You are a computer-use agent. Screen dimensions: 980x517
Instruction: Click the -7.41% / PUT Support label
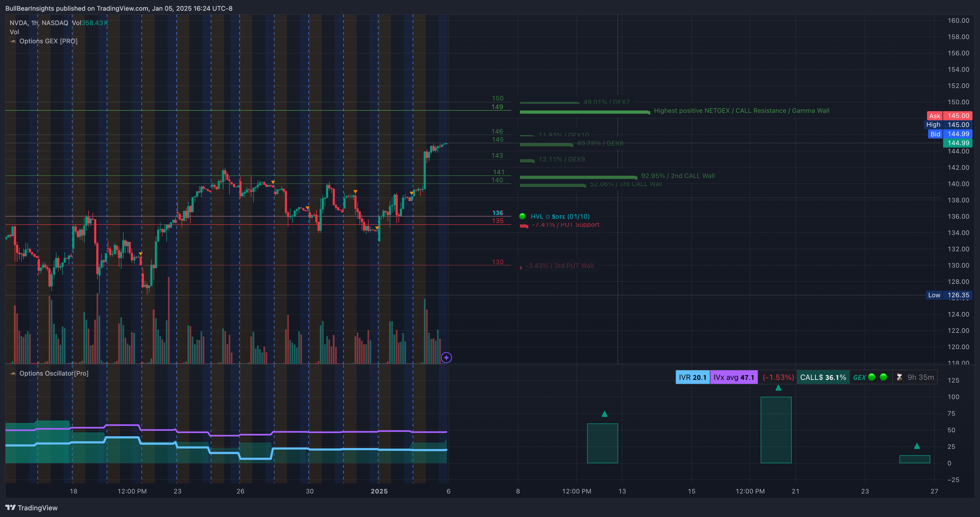[565, 225]
